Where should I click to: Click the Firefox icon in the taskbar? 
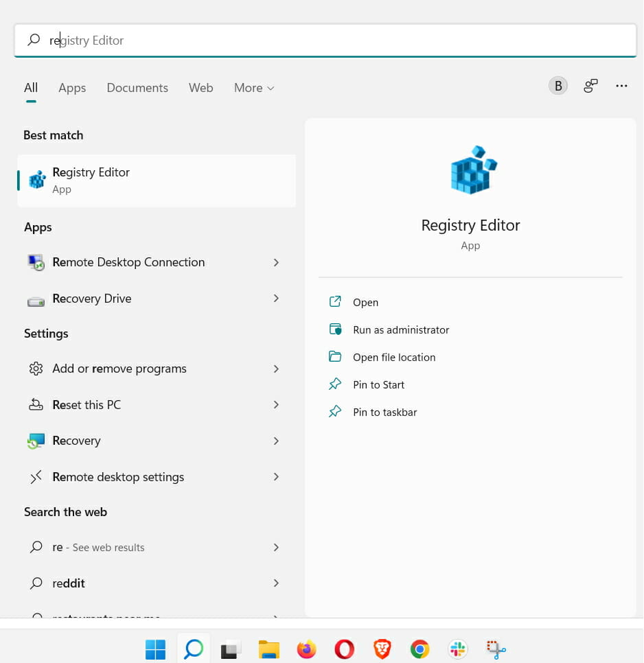[x=307, y=649]
